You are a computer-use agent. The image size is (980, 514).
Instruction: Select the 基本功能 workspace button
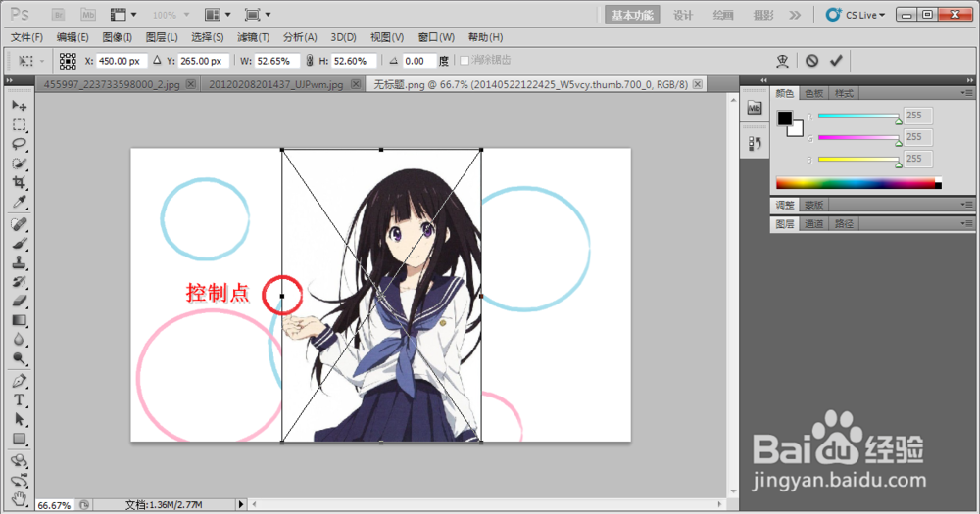632,15
